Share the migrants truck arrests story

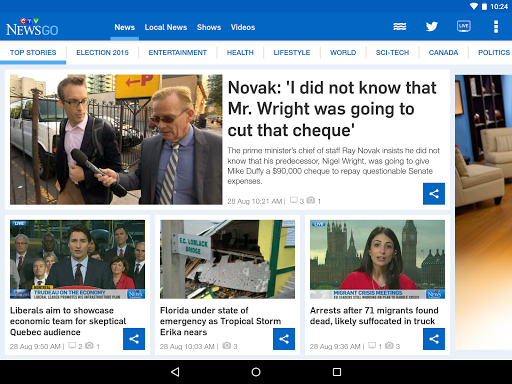click(434, 339)
